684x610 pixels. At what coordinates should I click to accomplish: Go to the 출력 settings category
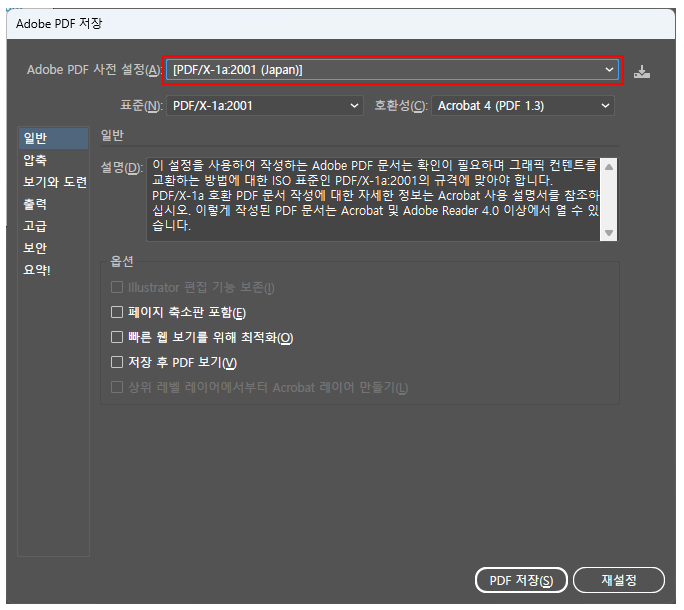coord(35,204)
